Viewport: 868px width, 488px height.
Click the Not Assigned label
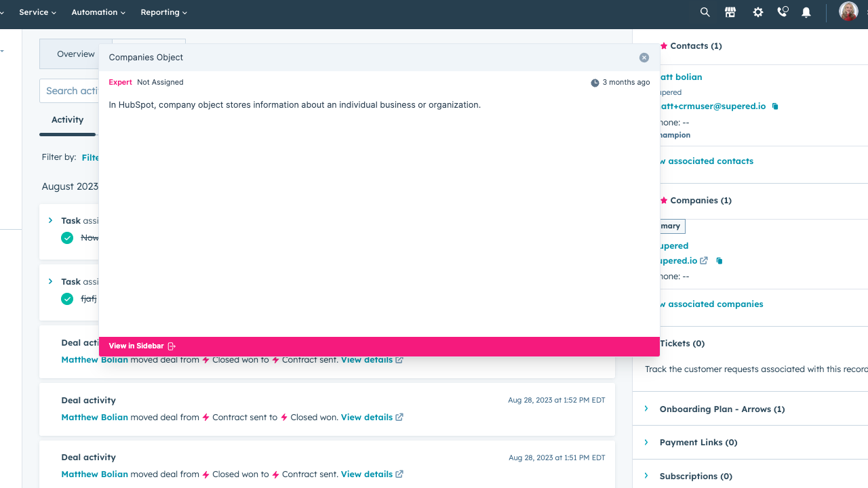click(160, 82)
